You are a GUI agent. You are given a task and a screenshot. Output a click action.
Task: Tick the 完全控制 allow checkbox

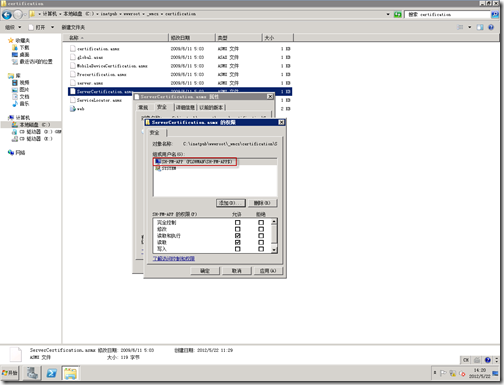point(238,222)
